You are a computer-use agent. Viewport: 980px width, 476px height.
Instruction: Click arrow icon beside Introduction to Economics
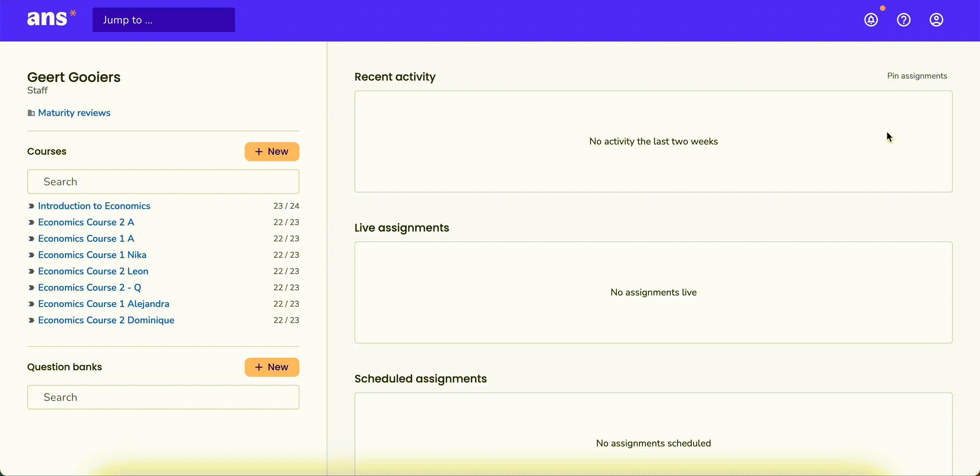coord(31,206)
